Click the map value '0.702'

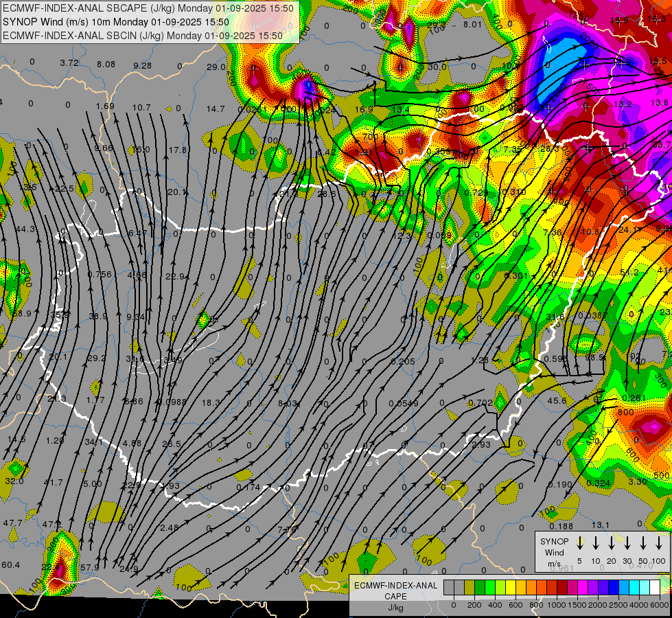tap(480, 402)
